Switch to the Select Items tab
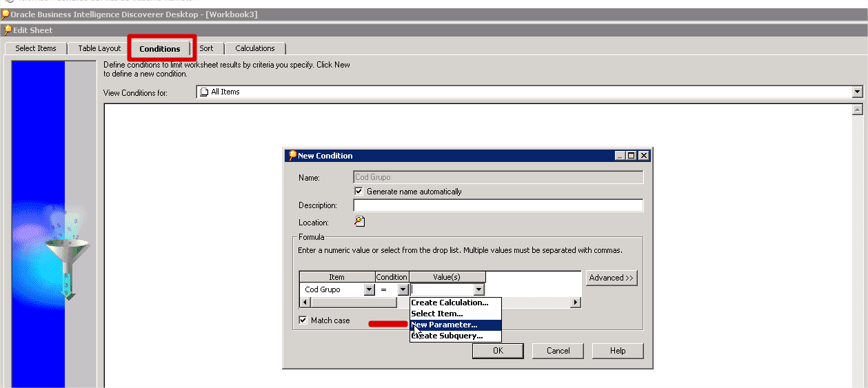The image size is (868, 388). tap(36, 48)
